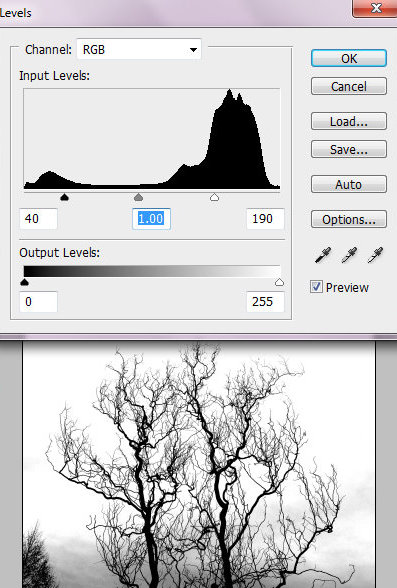Select the black point eyedropper
This screenshot has width=397, height=588.
point(323,255)
